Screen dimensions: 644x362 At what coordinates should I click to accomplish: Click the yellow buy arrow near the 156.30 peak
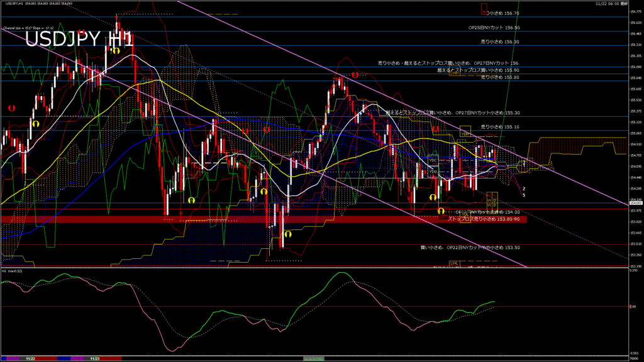point(116,51)
